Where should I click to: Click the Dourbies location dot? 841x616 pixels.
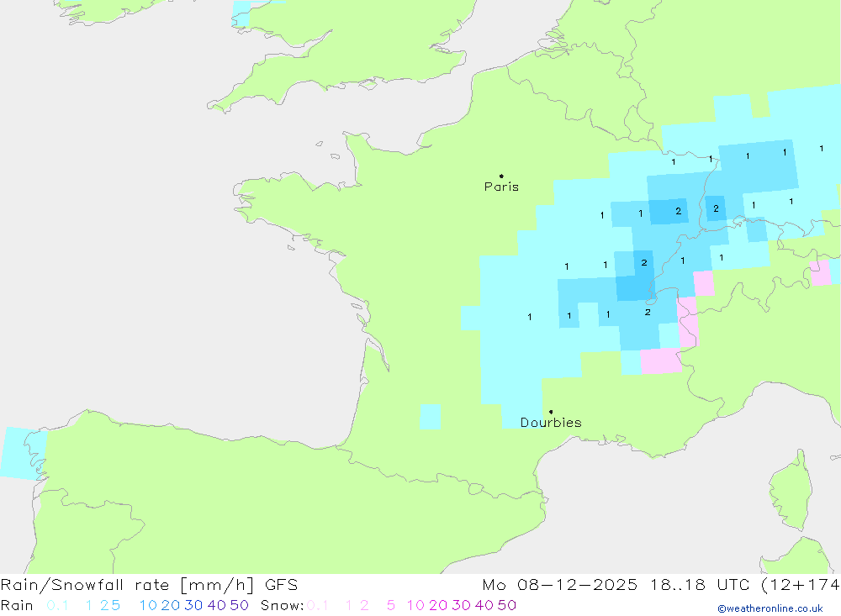[x=551, y=412]
